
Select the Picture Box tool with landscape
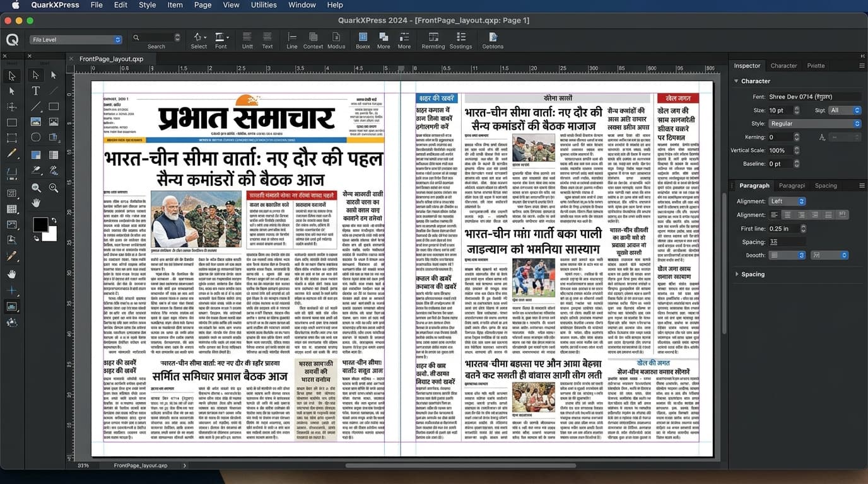[x=36, y=122]
